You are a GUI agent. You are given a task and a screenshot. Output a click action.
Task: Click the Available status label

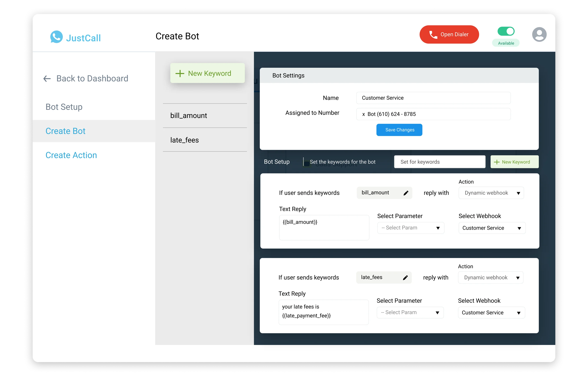(506, 43)
